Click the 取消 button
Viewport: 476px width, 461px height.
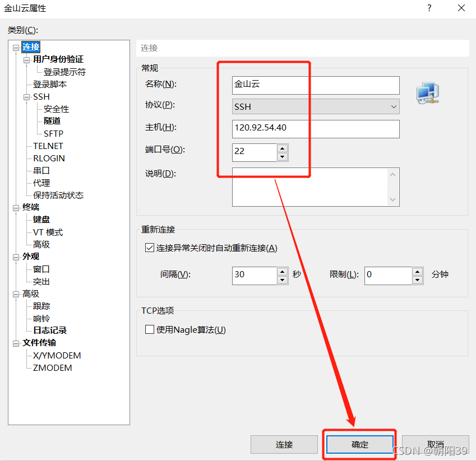pyautogui.click(x=435, y=444)
